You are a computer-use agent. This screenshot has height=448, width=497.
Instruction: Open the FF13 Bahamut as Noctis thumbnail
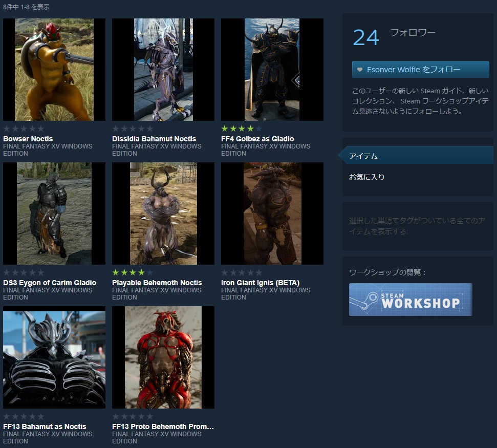point(54,357)
